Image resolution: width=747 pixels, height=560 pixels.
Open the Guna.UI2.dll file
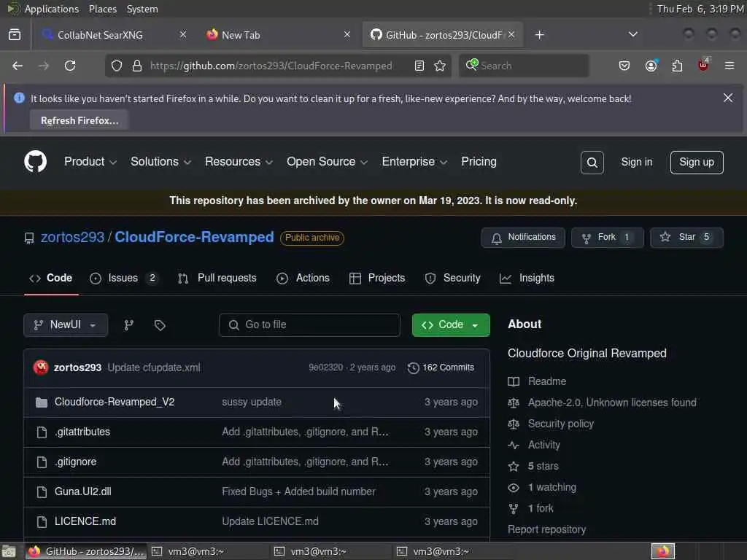pos(83,491)
